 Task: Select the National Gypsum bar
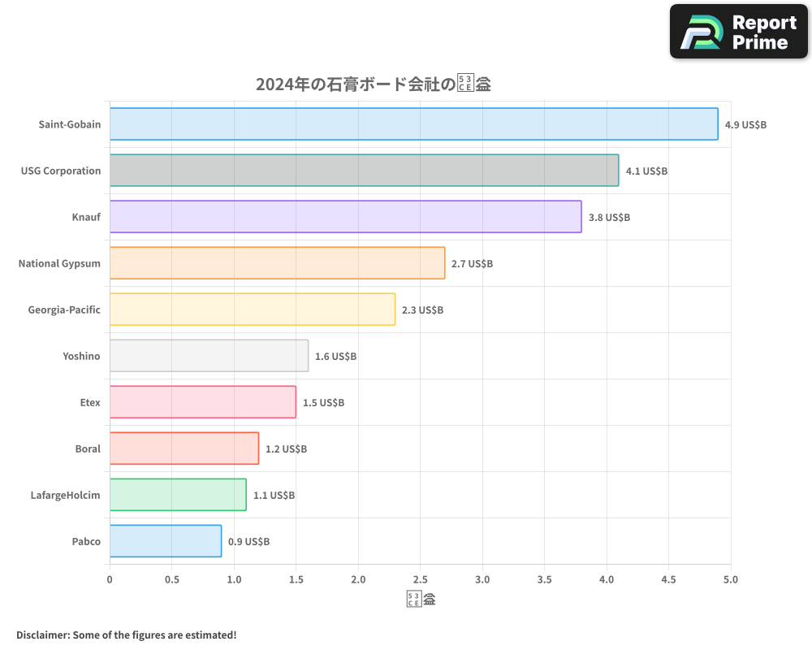point(276,263)
